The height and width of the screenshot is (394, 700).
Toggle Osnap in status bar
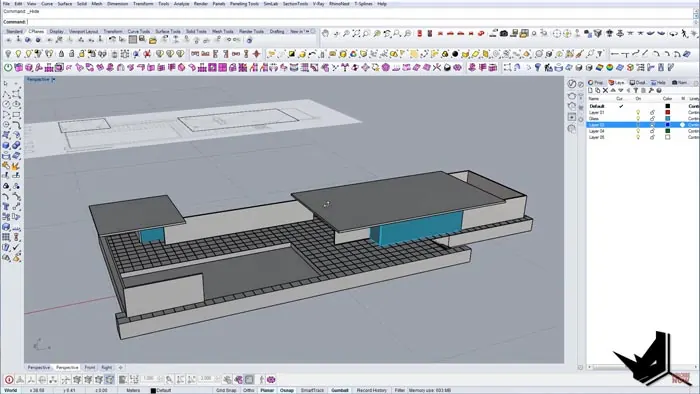tap(287, 390)
